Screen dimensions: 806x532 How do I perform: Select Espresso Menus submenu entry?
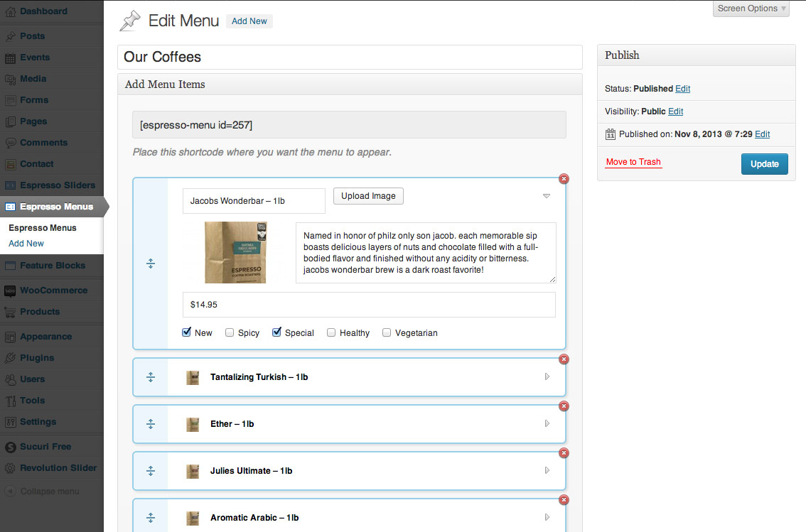[43, 228]
